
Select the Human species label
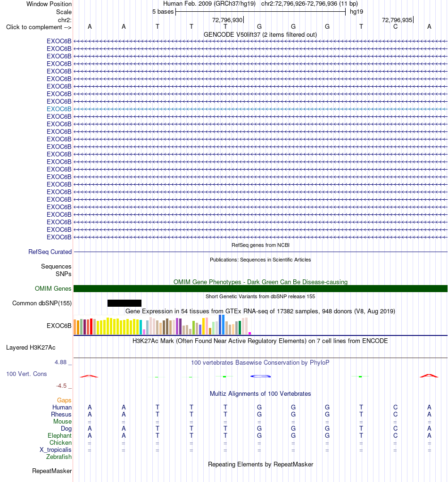62,407
